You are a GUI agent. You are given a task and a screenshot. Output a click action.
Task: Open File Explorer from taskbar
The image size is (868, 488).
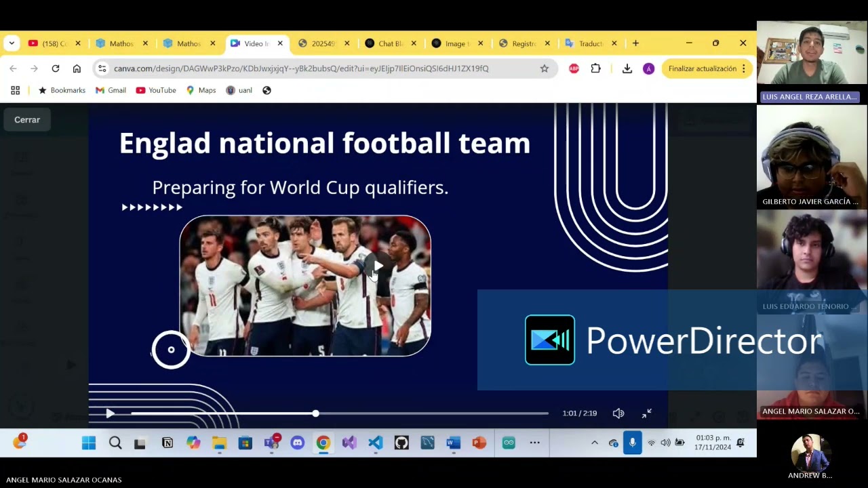coord(219,443)
